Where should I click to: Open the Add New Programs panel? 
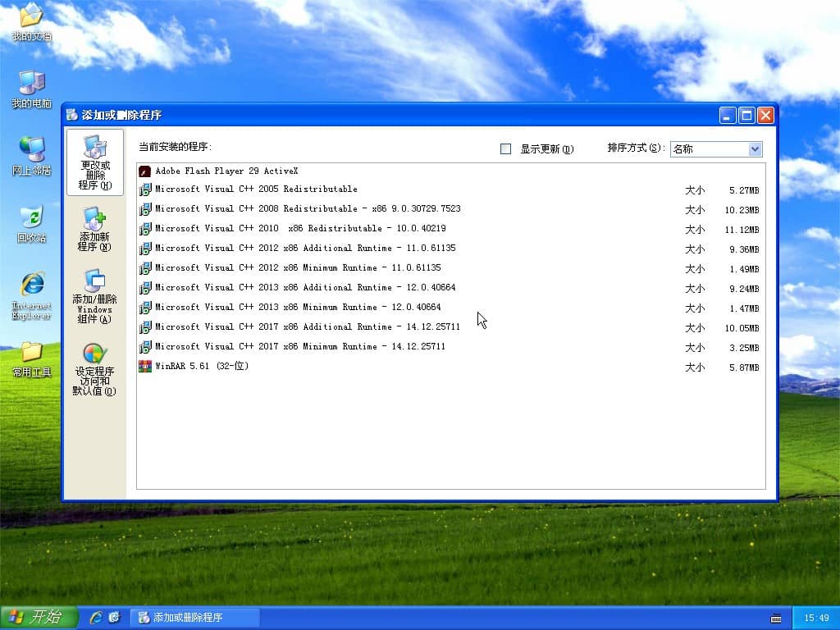click(94, 229)
